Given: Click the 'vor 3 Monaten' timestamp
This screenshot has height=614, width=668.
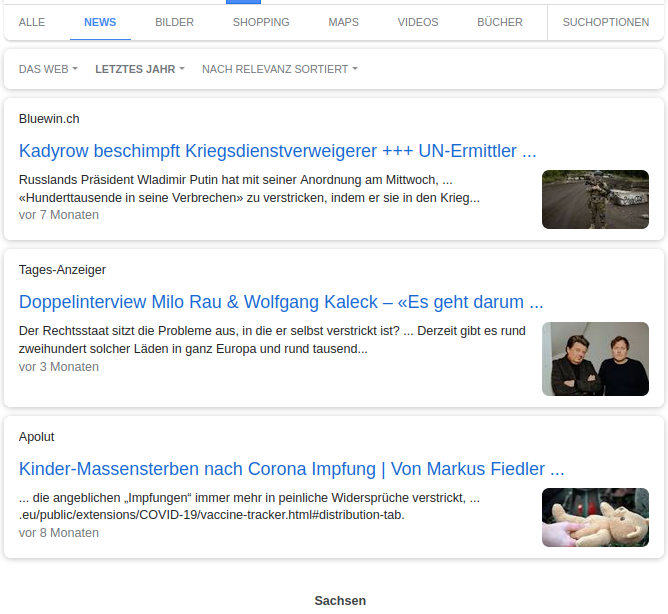Looking at the screenshot, I should (59, 366).
